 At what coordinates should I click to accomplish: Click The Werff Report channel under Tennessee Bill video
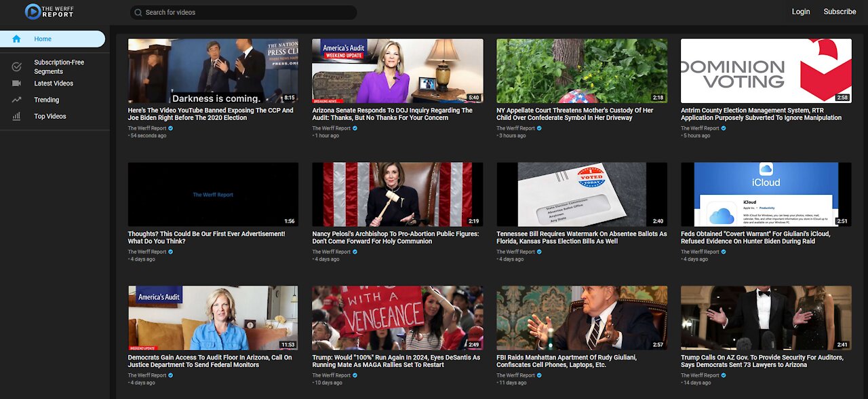(x=515, y=252)
